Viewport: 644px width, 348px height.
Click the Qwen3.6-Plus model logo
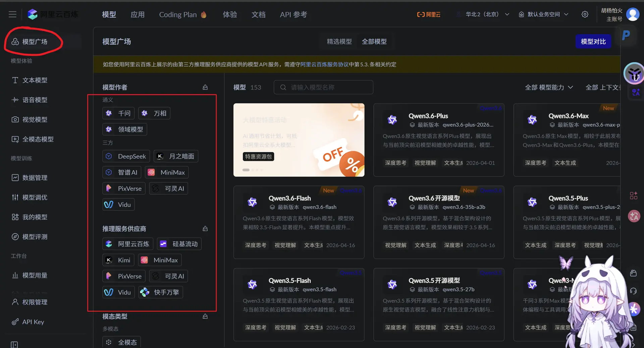[392, 119]
